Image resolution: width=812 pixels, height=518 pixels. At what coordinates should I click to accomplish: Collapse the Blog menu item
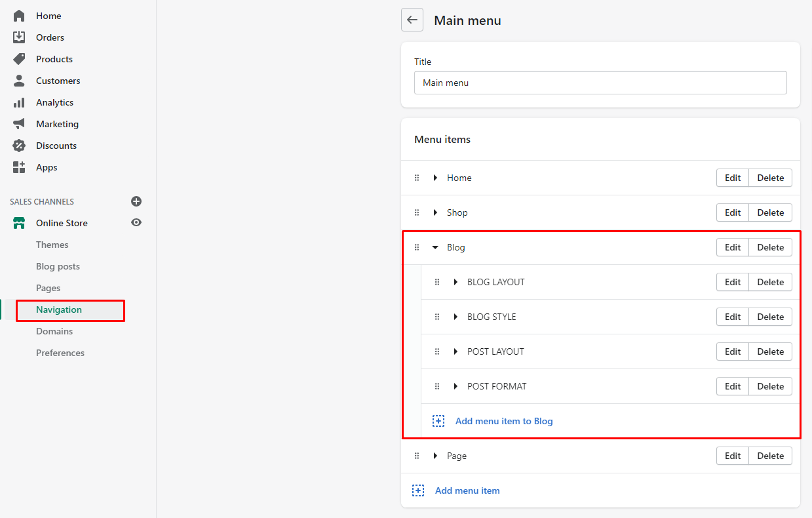pyautogui.click(x=435, y=247)
